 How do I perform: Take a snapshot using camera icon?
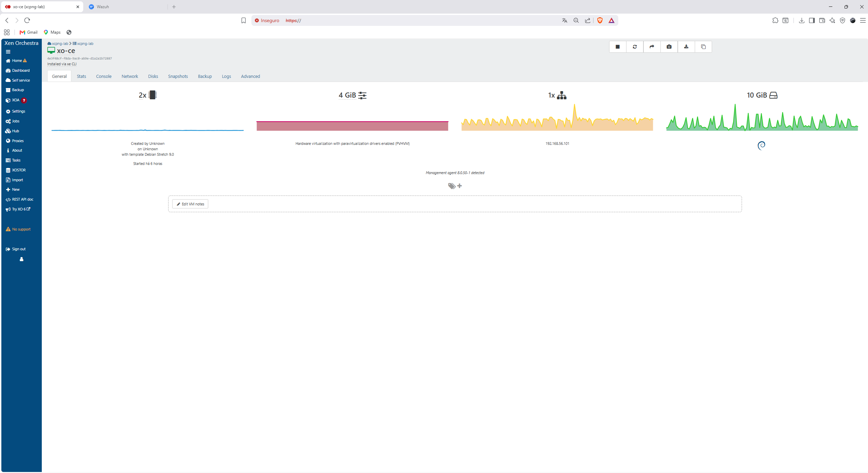tap(669, 47)
